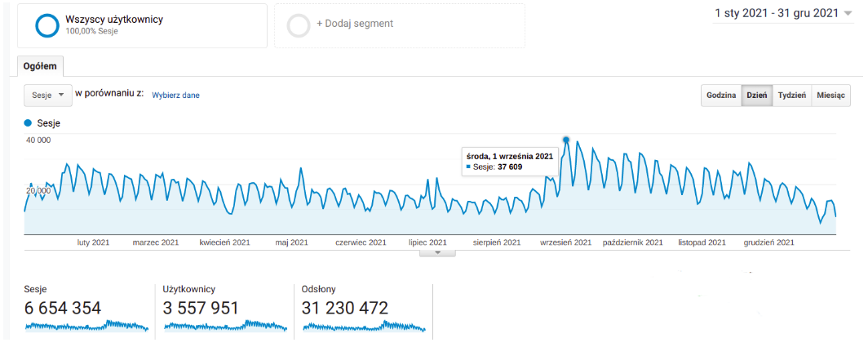868x347 pixels.
Task: Click the highlighted data point on chart peak
Action: point(566,140)
